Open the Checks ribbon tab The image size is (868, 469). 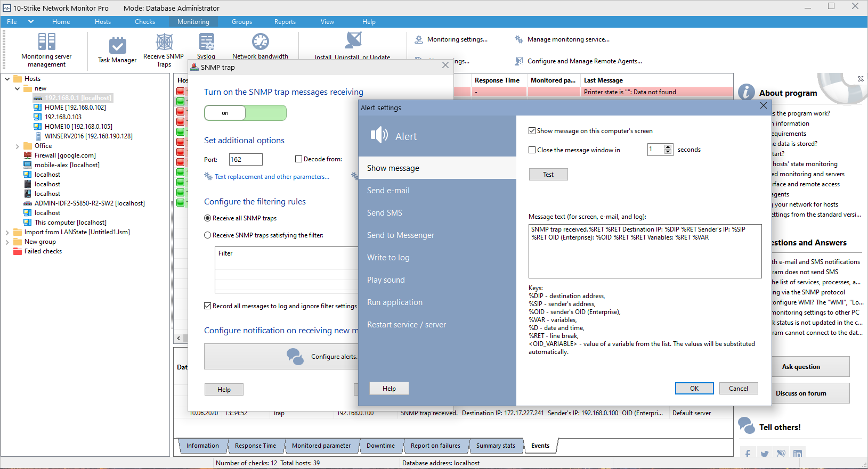click(x=145, y=22)
